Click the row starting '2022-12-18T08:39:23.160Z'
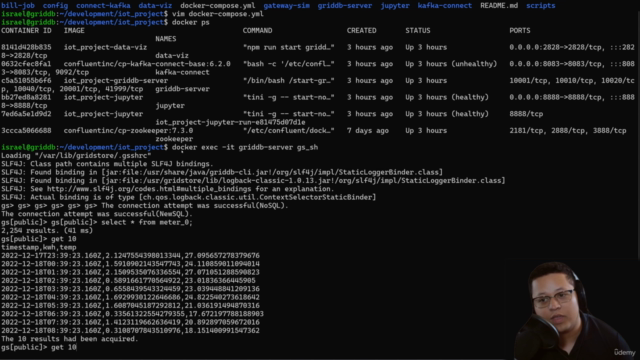640x360 pixels. tap(130, 331)
